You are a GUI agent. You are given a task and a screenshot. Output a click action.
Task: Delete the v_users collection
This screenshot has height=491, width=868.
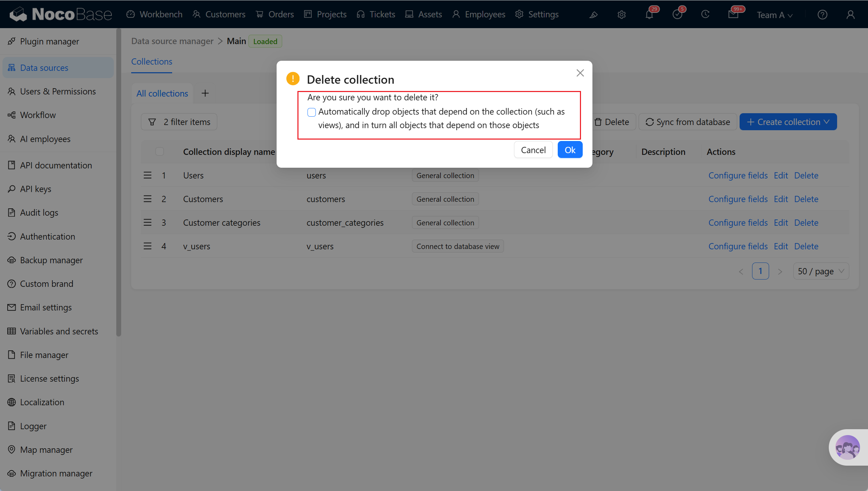click(x=806, y=246)
